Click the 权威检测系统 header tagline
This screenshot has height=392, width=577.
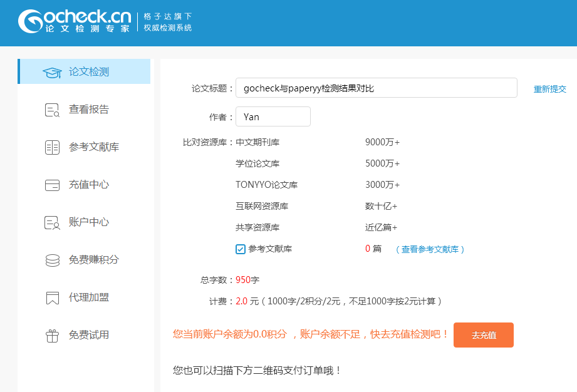point(168,28)
